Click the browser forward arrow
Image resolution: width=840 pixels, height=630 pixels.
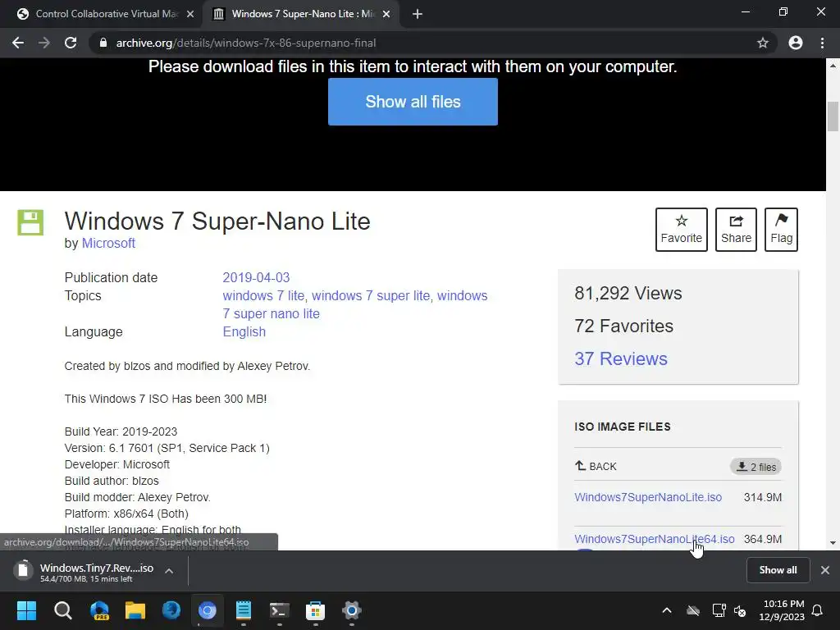[44, 43]
